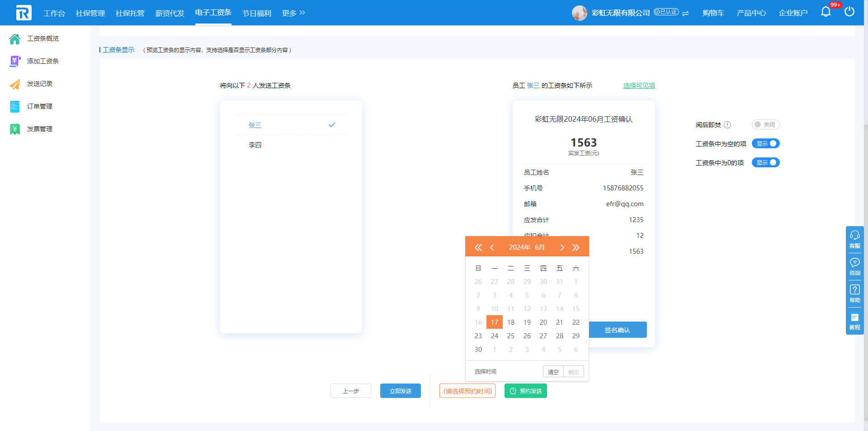Image resolution: width=868 pixels, height=431 pixels.
Task: Go to next month in calendar
Action: [562, 247]
